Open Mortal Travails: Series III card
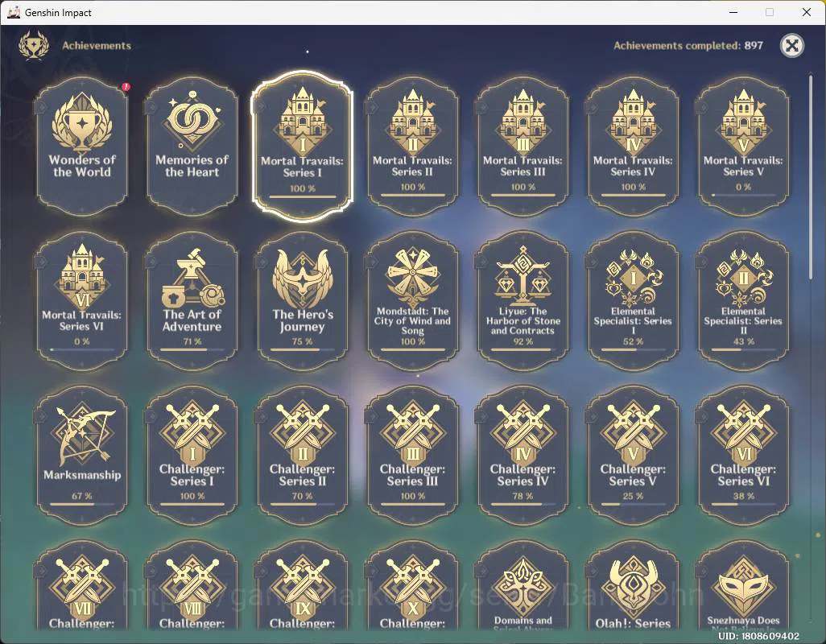This screenshot has height=644, width=826. point(522,146)
